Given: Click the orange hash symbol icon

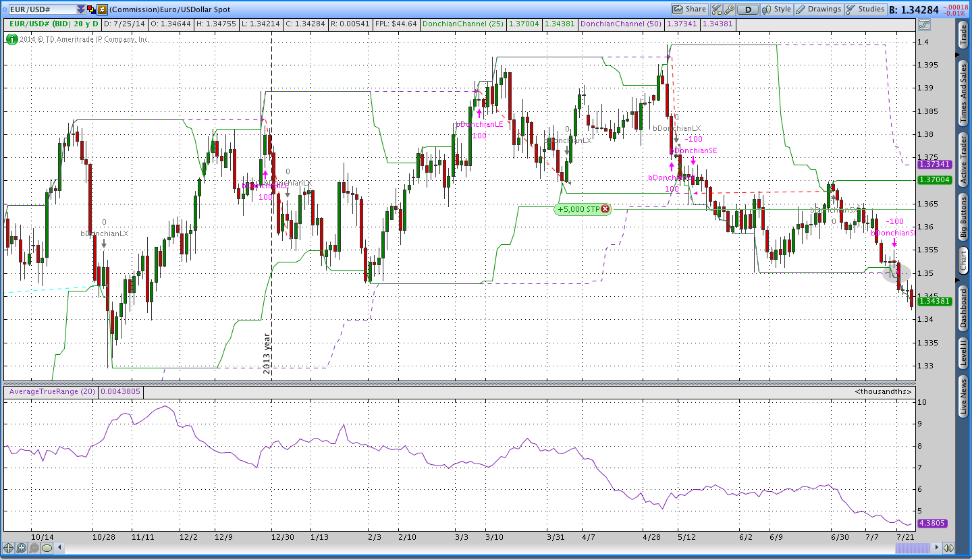Looking at the screenshot, I should (102, 9).
